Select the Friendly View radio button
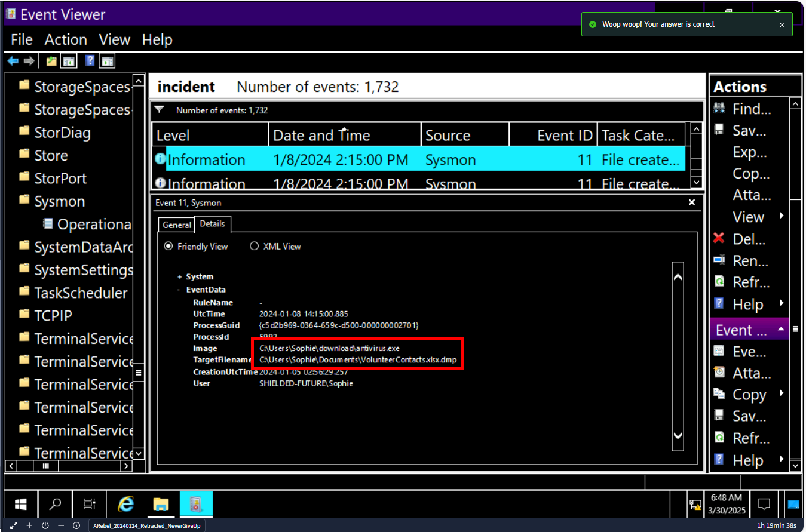Image resolution: width=806 pixels, height=532 pixels. click(168, 246)
